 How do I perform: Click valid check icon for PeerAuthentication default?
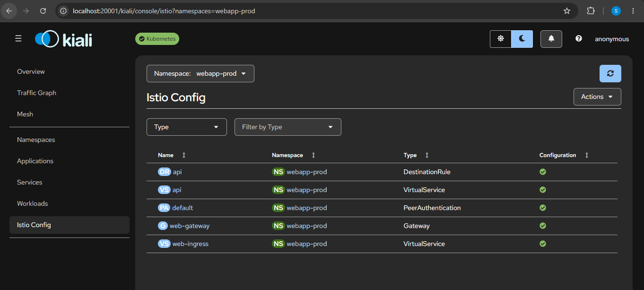pos(543,208)
